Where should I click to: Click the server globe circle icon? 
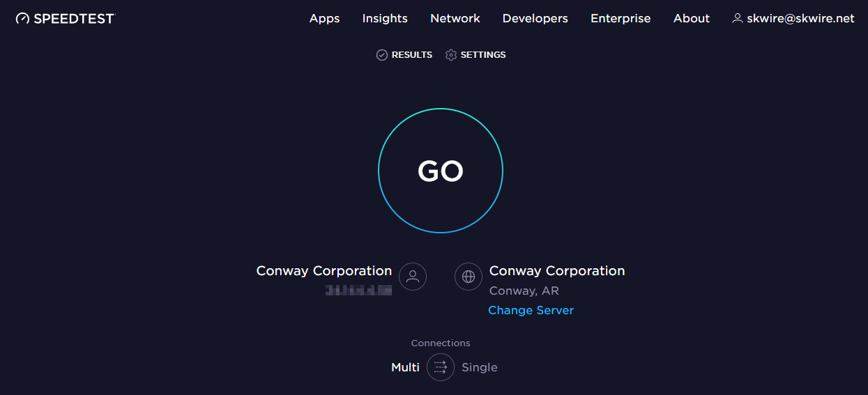(469, 277)
